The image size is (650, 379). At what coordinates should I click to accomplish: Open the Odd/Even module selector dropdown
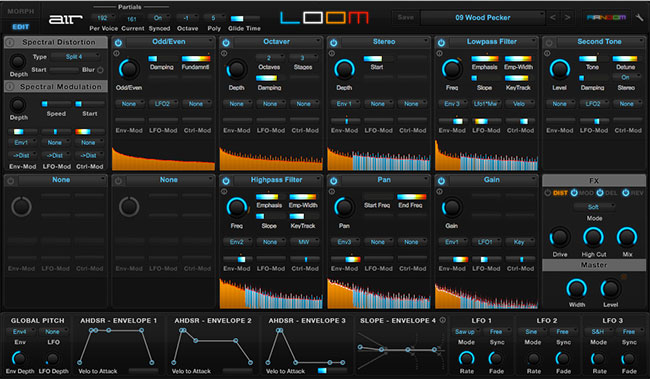click(170, 42)
